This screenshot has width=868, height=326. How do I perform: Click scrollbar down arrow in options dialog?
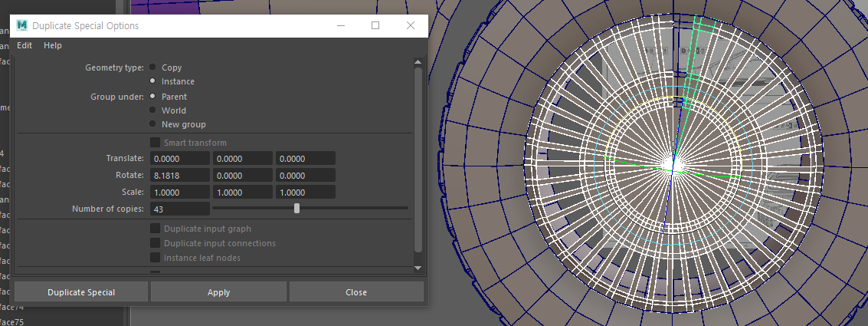pyautogui.click(x=418, y=268)
